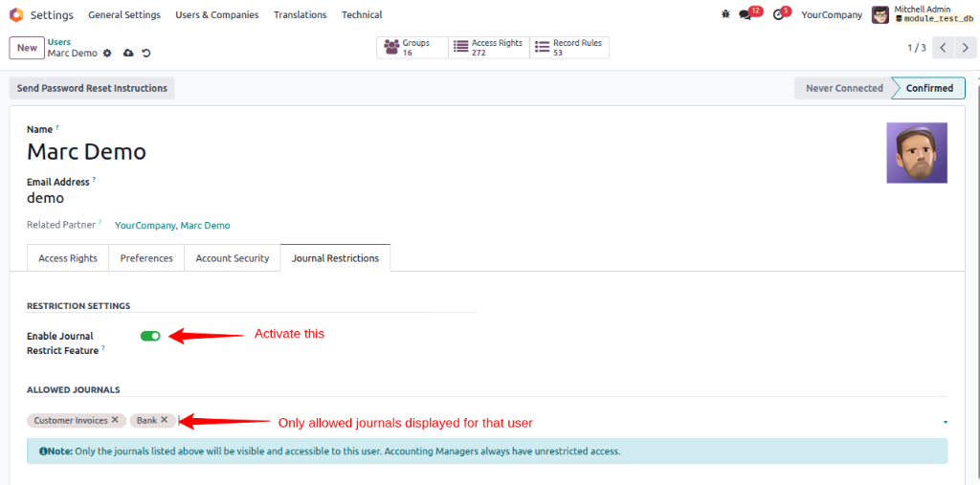Click Mitchell Admin avatar in the top bar

tap(880, 14)
